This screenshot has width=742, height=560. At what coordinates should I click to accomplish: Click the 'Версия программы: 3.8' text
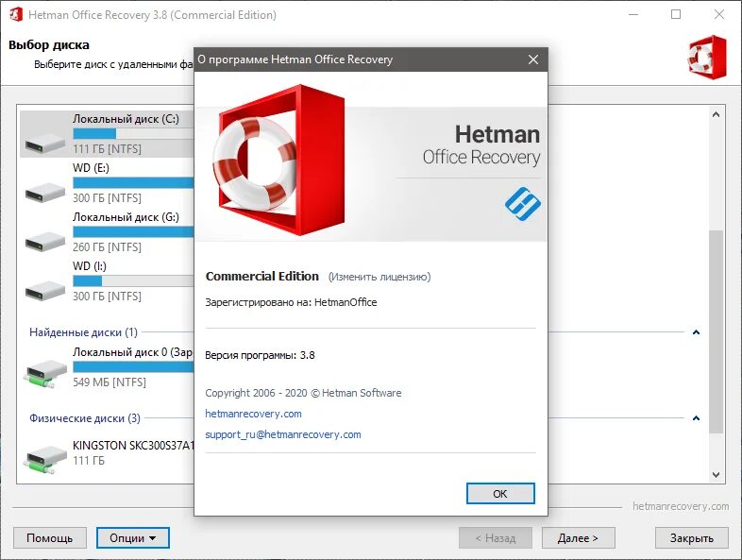[x=260, y=355]
